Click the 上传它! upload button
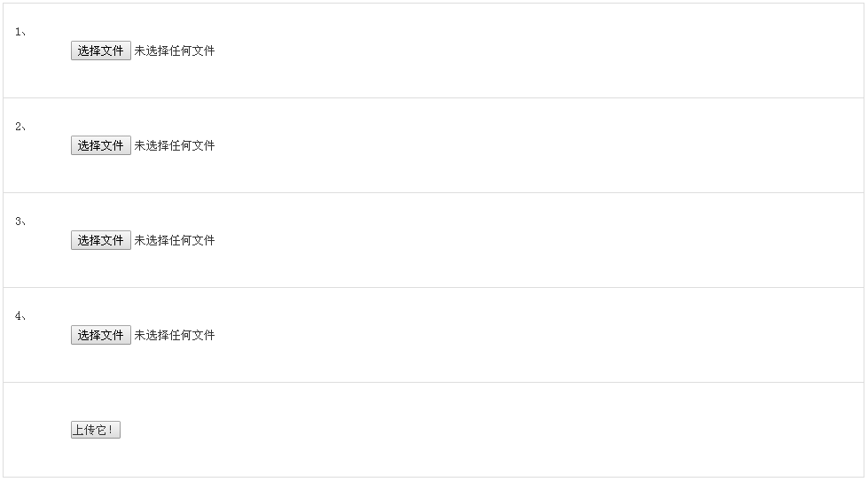The height and width of the screenshot is (482, 868). tap(95, 430)
